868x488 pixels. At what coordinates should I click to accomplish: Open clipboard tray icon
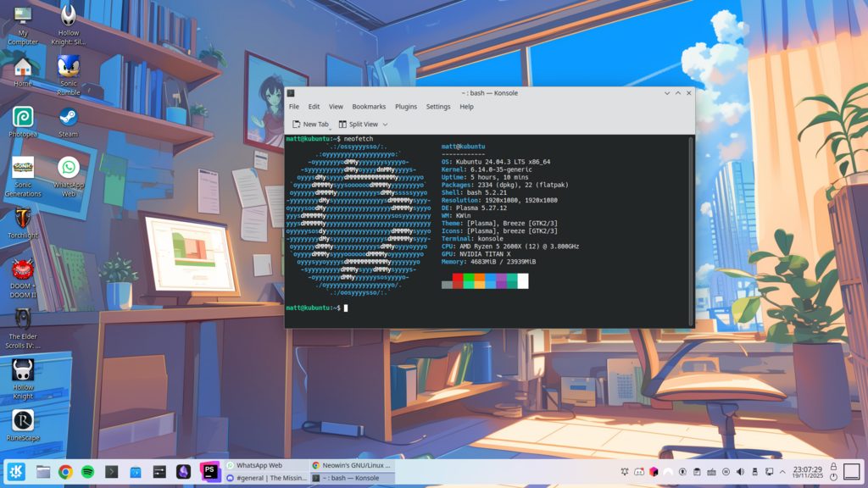[697, 472]
